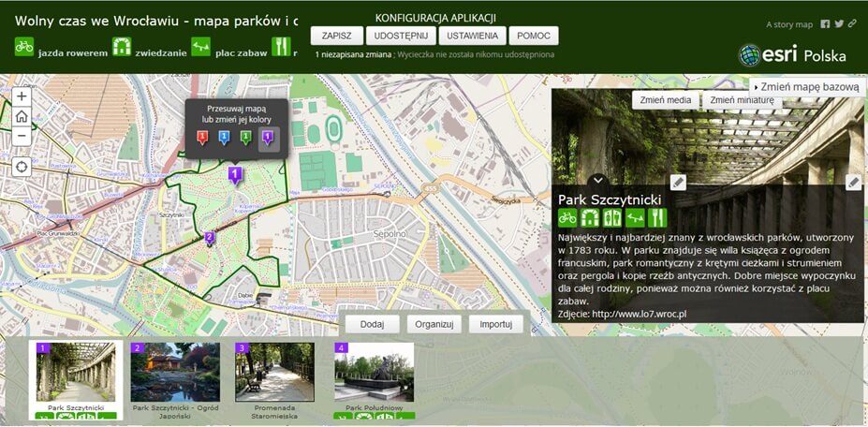Click the 'Wolny czas we Wrocławiu' title

[x=156, y=21]
